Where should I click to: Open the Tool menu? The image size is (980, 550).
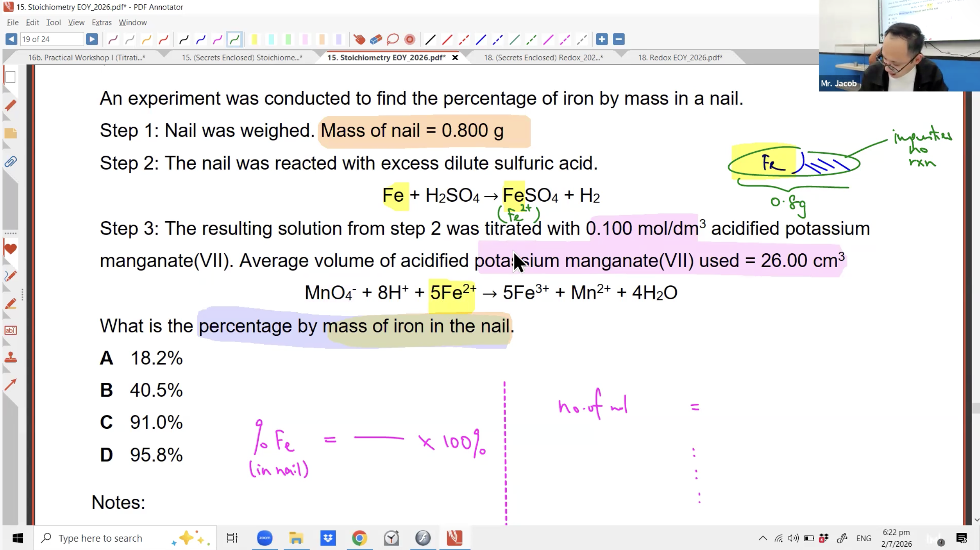53,22
